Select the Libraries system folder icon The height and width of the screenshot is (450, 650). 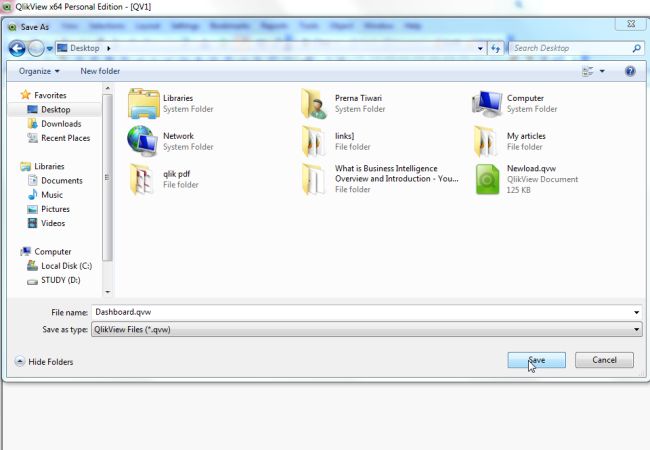(x=143, y=103)
